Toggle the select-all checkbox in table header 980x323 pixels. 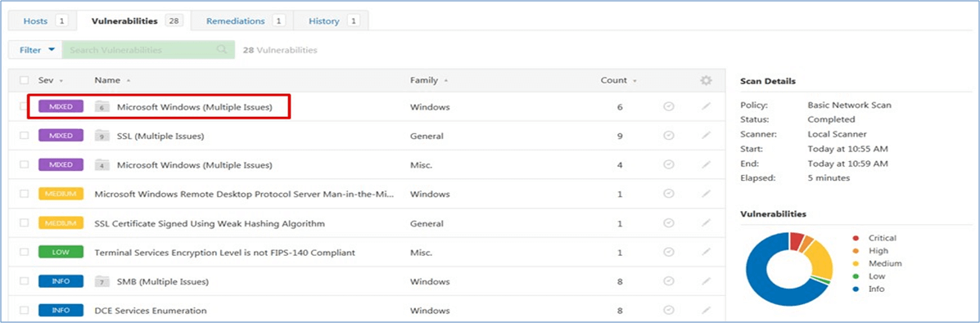[25, 81]
